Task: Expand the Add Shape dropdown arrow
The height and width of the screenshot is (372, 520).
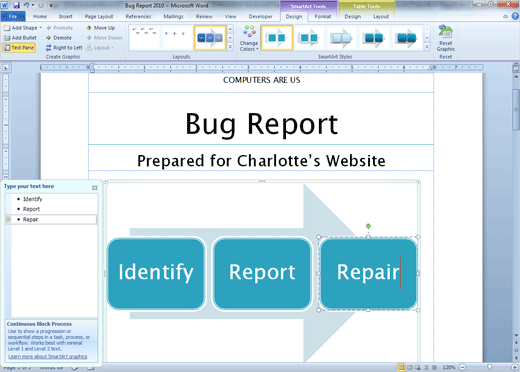Action: (41, 28)
